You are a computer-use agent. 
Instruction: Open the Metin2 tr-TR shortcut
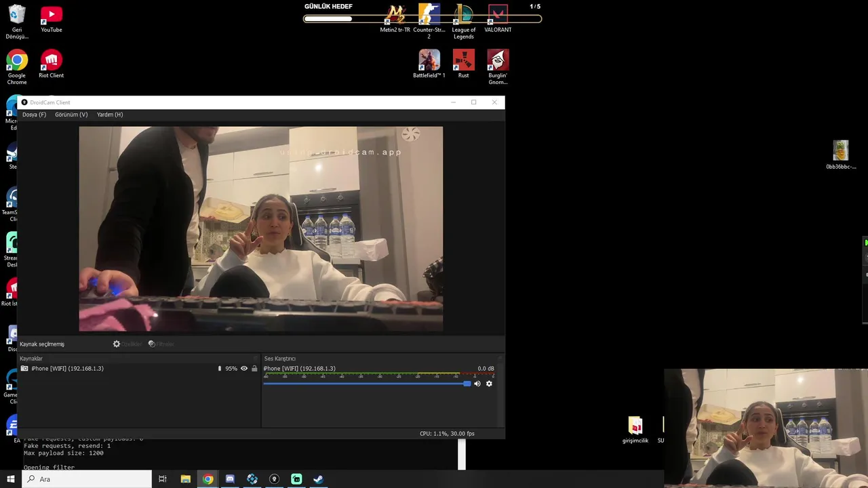(x=395, y=18)
